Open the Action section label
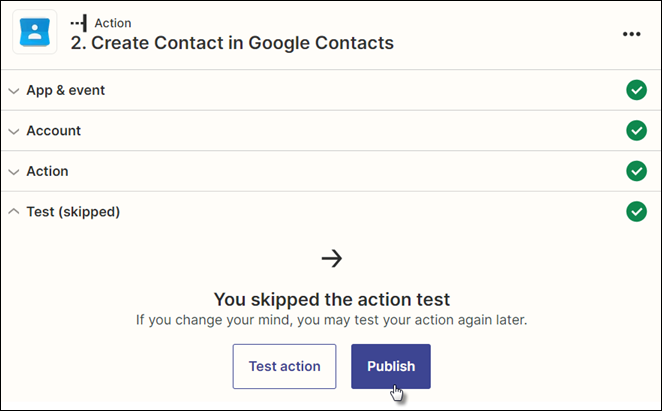The height and width of the screenshot is (411, 662). (47, 171)
